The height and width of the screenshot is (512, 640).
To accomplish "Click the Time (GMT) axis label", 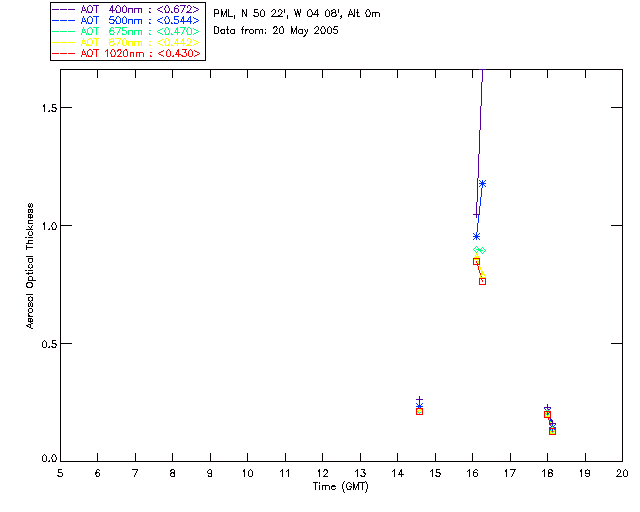I will pyautogui.click(x=340, y=486).
